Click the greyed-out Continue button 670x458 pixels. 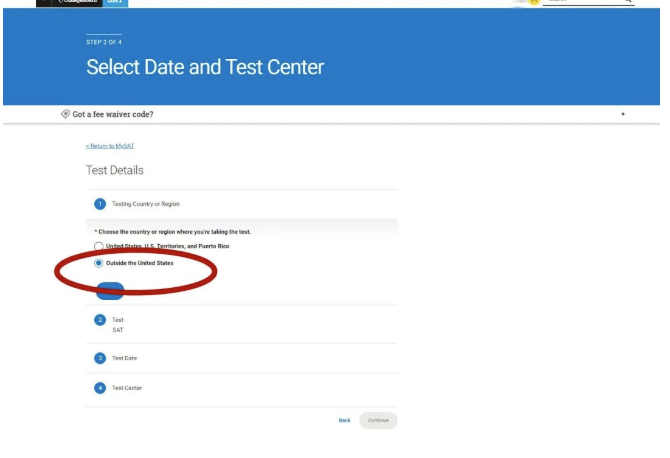(378, 420)
